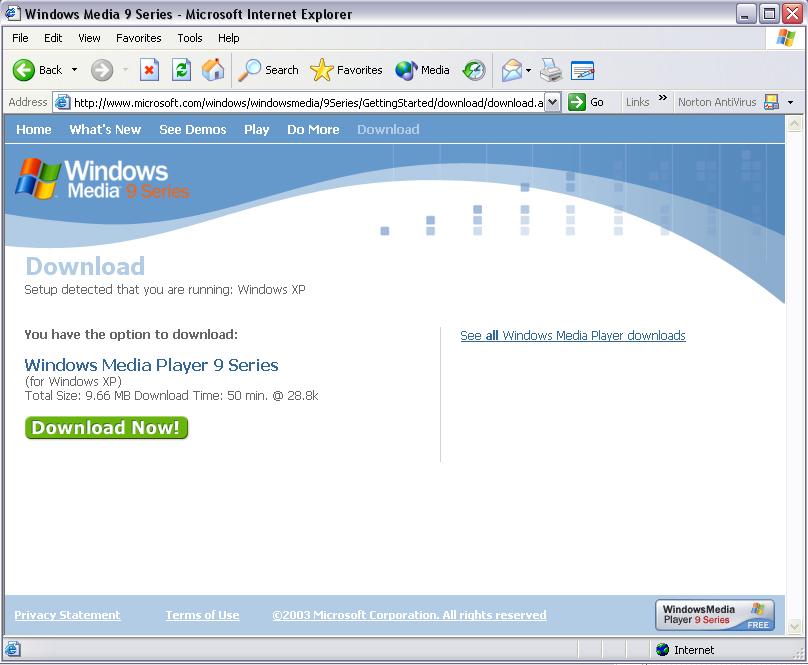This screenshot has height=665, width=808.
Task: Refresh the page with green arrows icon
Action: [181, 70]
